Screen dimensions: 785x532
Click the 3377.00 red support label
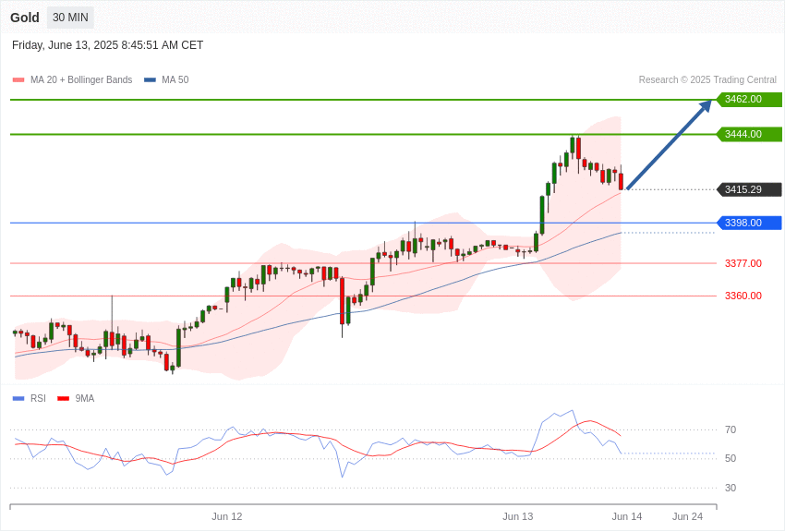[743, 263]
